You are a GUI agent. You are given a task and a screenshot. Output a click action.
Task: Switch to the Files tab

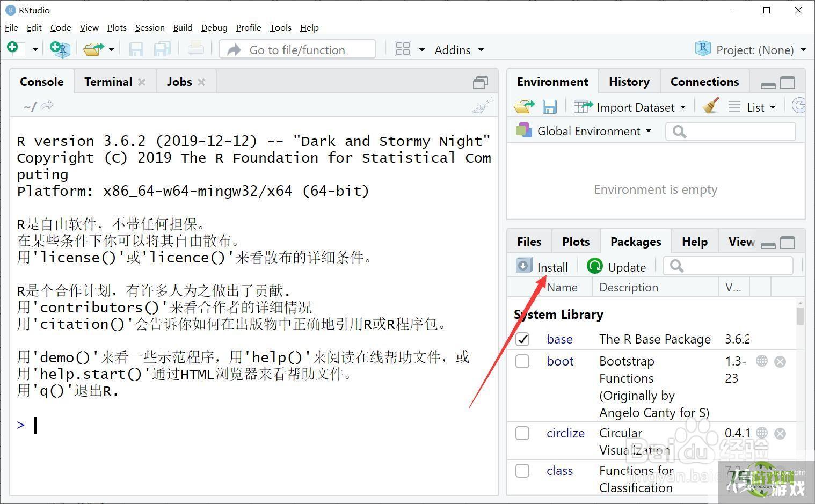pos(529,242)
